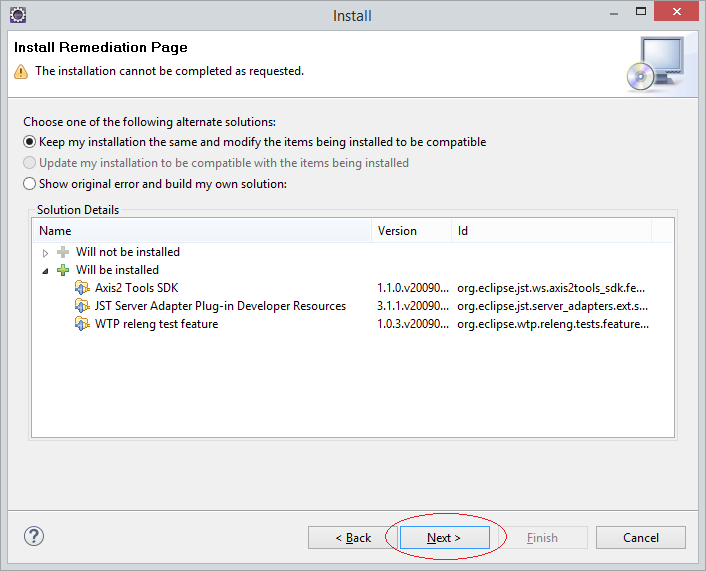Click the JST Server Adapter feature icon
Viewport: 706px width, 571px height.
pos(82,306)
